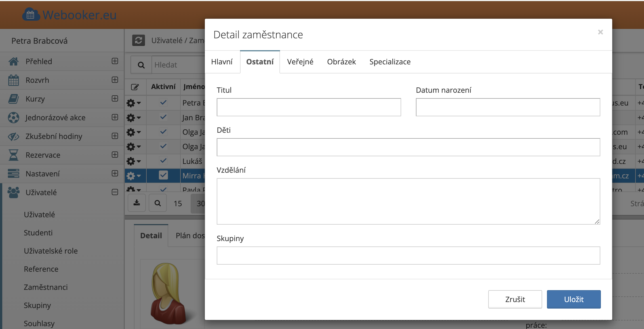Viewport: 644px width, 329px height.
Task: Toggle the Aktivní checkmark for Lukáš row
Action: (163, 161)
